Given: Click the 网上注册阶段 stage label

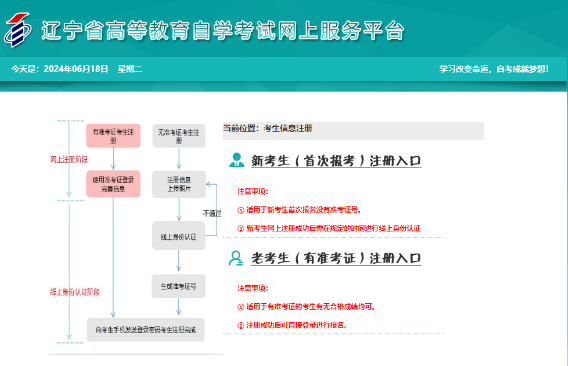Looking at the screenshot, I should pyautogui.click(x=69, y=159).
